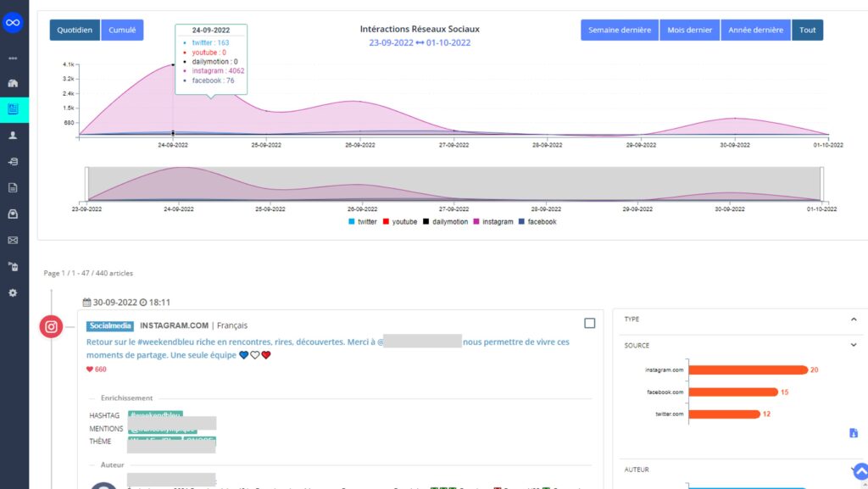The height and width of the screenshot is (489, 868).
Task: Collapse the TYPE filter panel
Action: 853,320
